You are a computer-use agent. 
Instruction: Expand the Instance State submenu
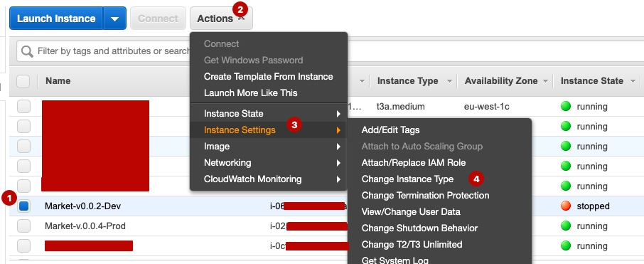click(269, 113)
